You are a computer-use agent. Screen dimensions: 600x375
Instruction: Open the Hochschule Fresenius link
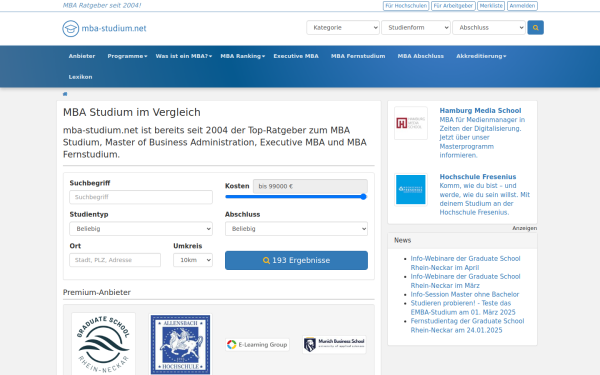478,177
